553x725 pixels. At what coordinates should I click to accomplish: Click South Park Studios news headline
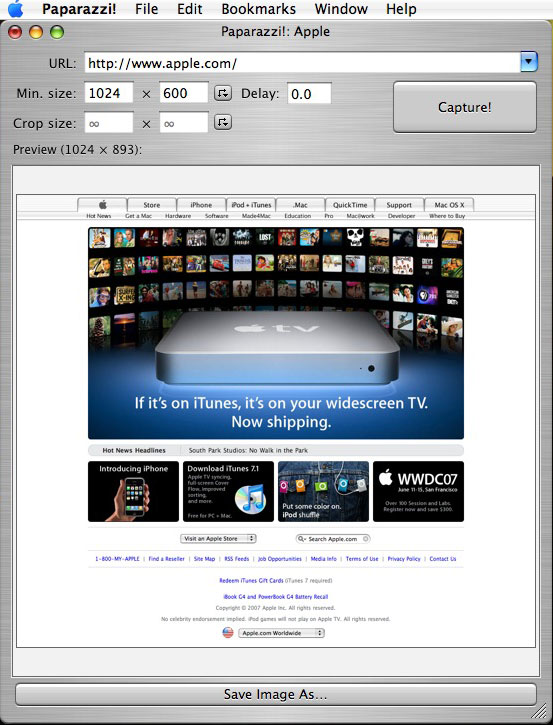click(x=248, y=450)
